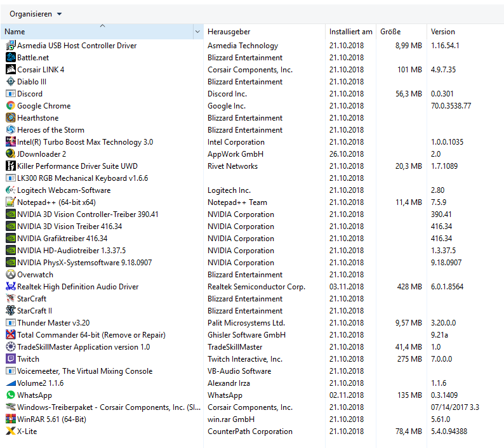Click the NVIDIA Grafiktreiber 416.34 icon
Image resolution: width=504 pixels, height=448 pixels.
tap(11, 238)
